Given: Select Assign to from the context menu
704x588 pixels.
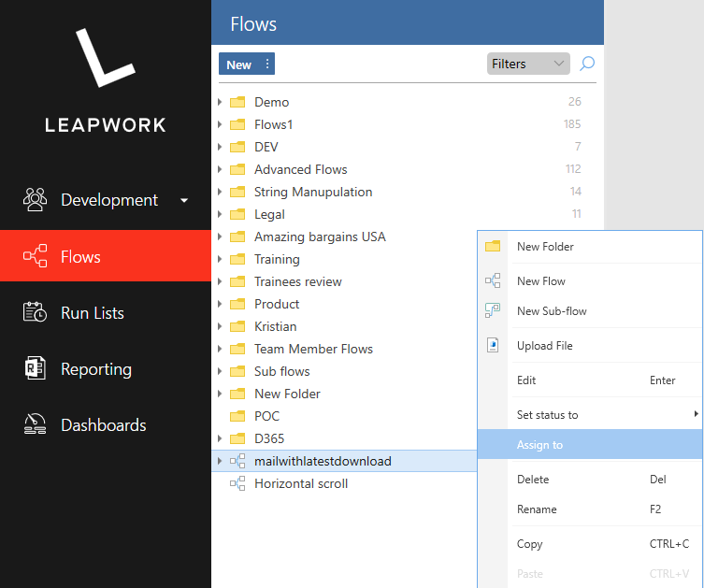Looking at the screenshot, I should pyautogui.click(x=590, y=444).
